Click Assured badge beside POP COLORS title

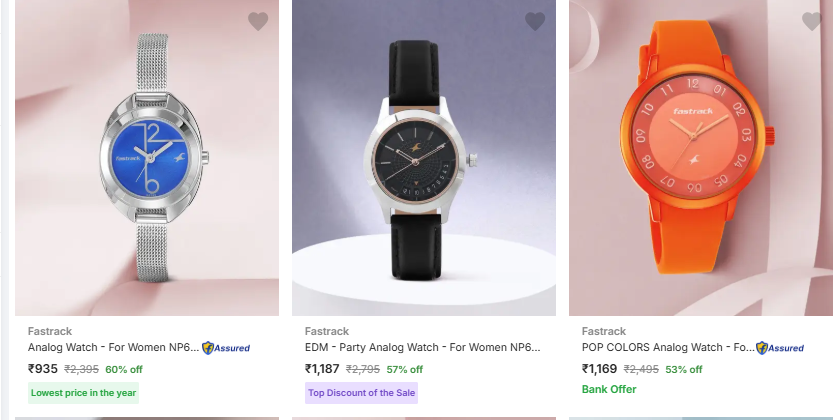click(780, 348)
